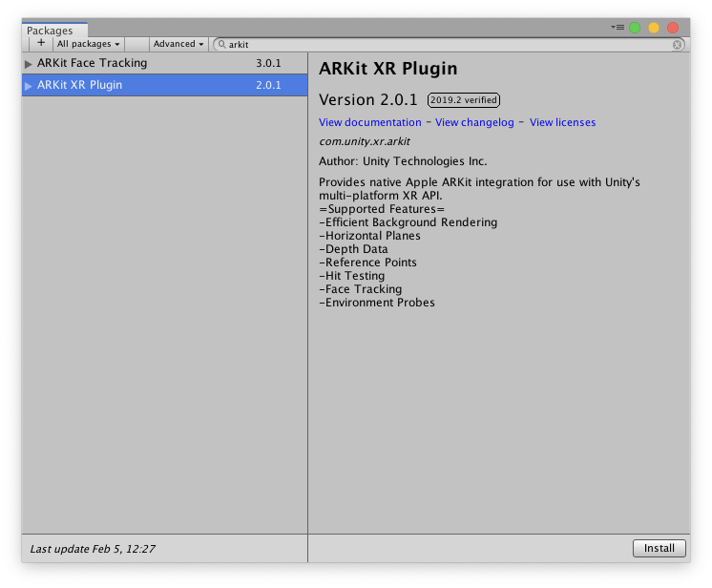This screenshot has width=712, height=588.
Task: Clear the search field text
Action: click(677, 45)
